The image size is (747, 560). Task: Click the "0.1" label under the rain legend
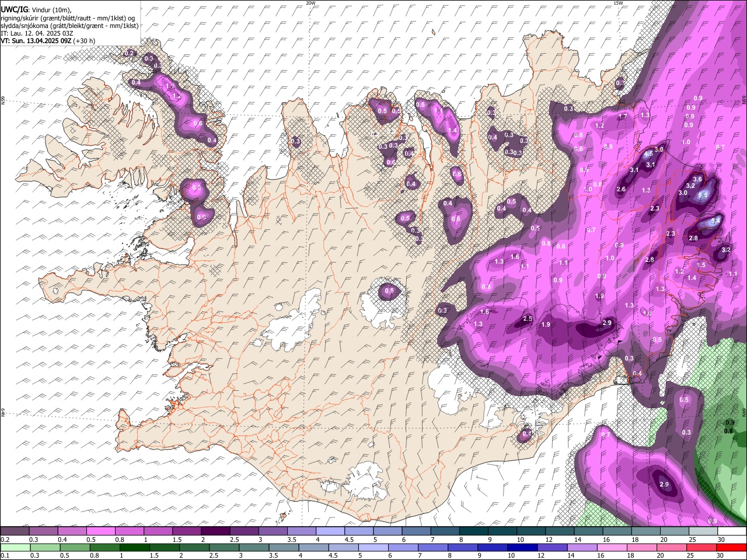click(5, 555)
